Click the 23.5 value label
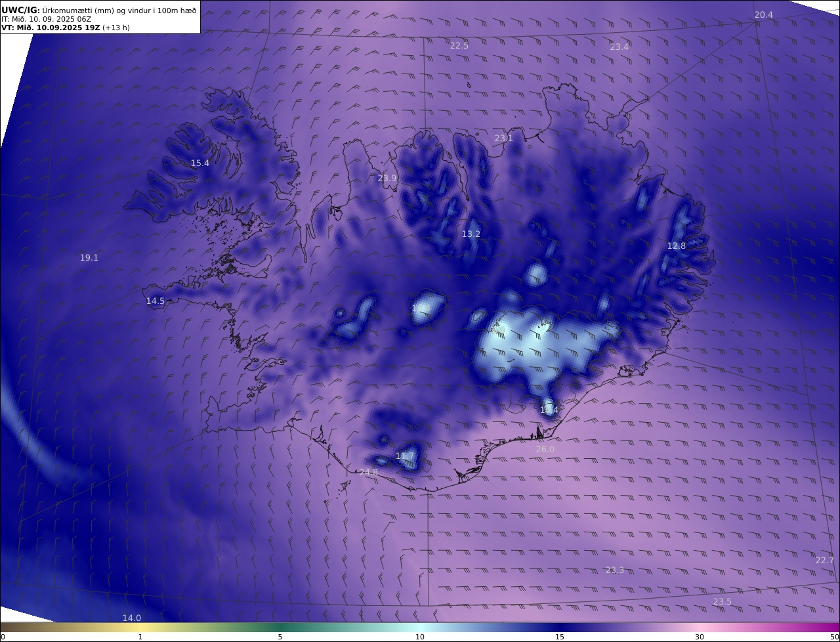 tap(723, 602)
